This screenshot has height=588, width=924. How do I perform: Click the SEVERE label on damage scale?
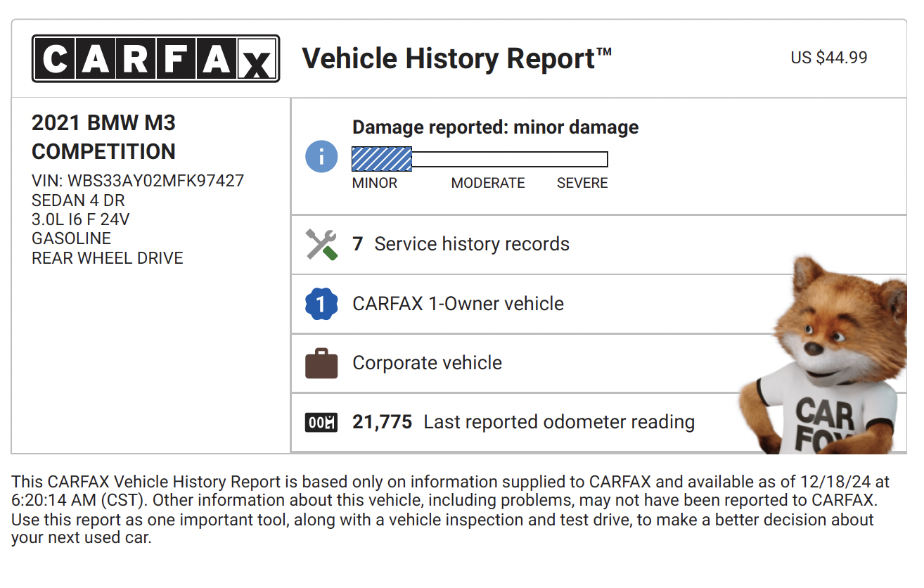point(582,184)
